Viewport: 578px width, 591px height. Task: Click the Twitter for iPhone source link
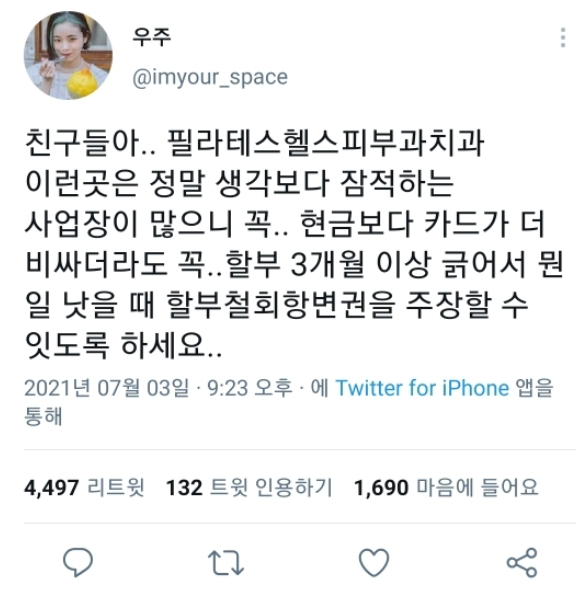(x=422, y=387)
